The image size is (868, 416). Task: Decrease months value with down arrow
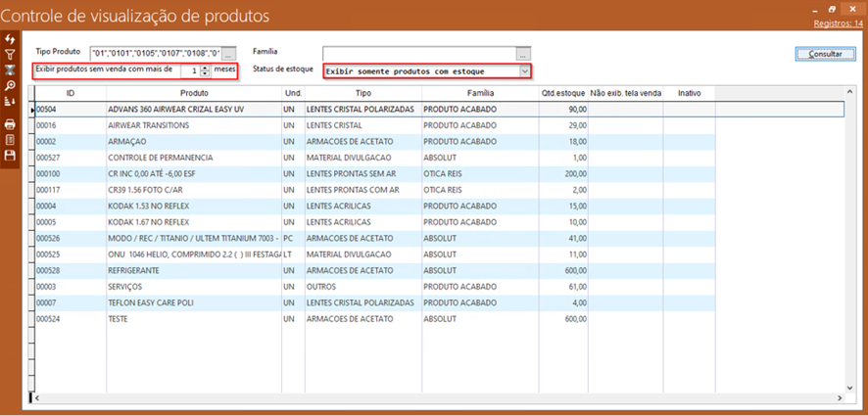205,74
